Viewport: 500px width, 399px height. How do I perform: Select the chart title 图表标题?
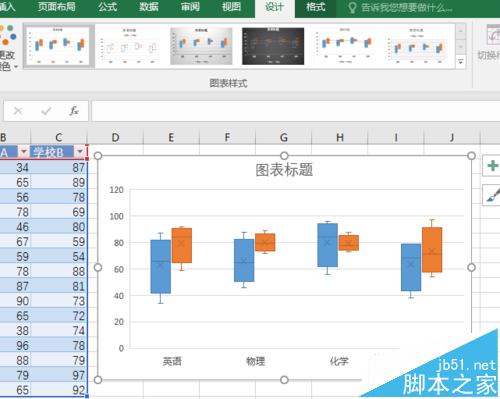(x=284, y=170)
